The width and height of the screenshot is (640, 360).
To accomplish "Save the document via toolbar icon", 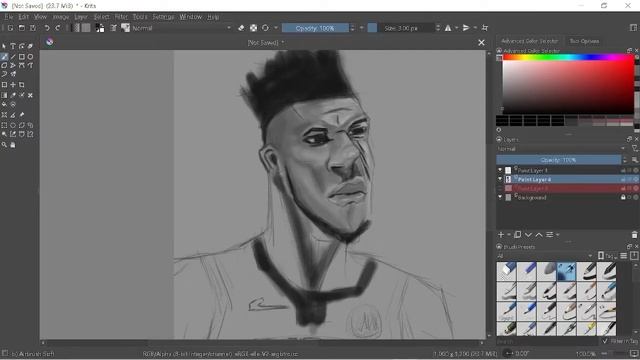I will (x=32, y=28).
